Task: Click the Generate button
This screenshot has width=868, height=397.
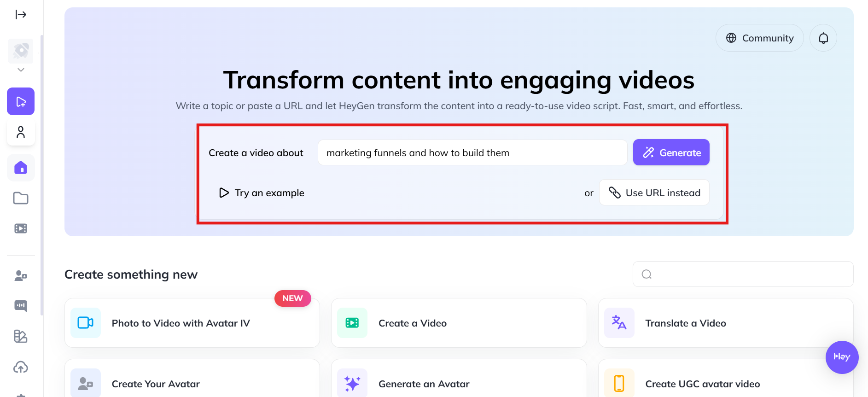Action: [x=671, y=152]
